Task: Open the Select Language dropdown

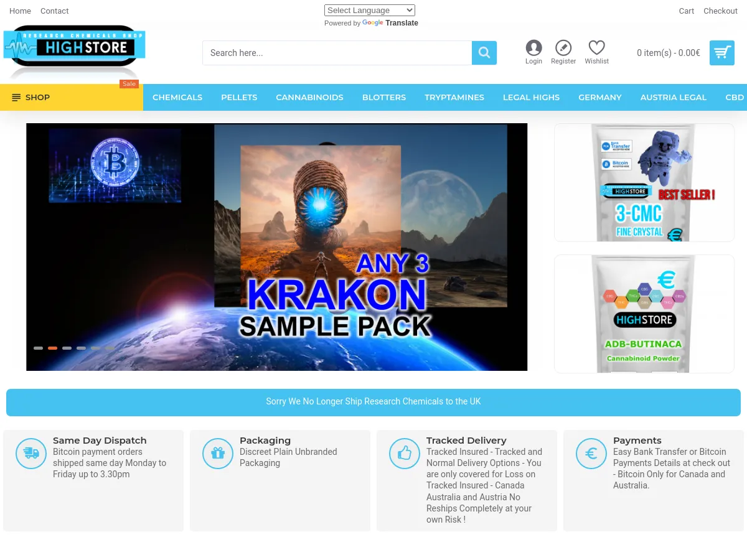Action: point(369,10)
